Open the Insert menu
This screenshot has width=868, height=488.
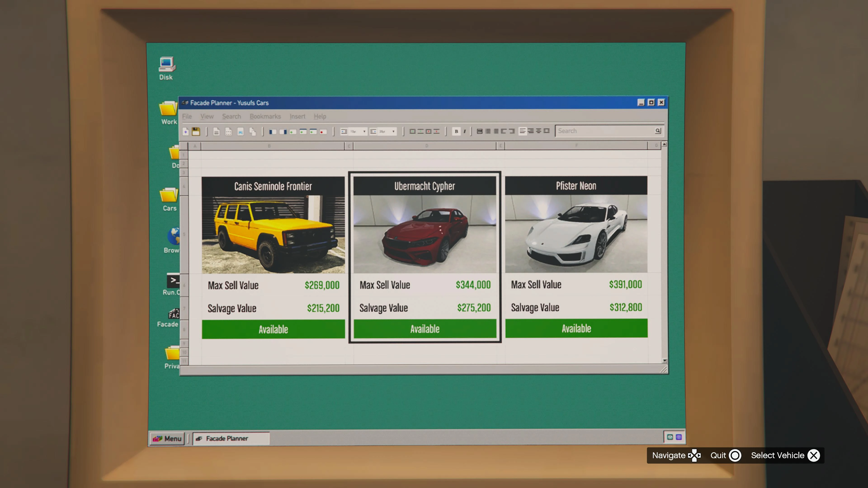pos(297,117)
